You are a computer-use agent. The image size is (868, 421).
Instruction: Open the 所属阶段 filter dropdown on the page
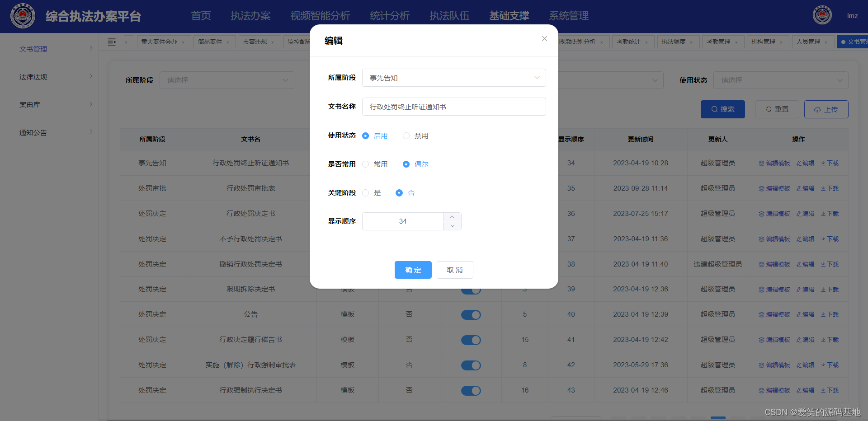(x=227, y=80)
